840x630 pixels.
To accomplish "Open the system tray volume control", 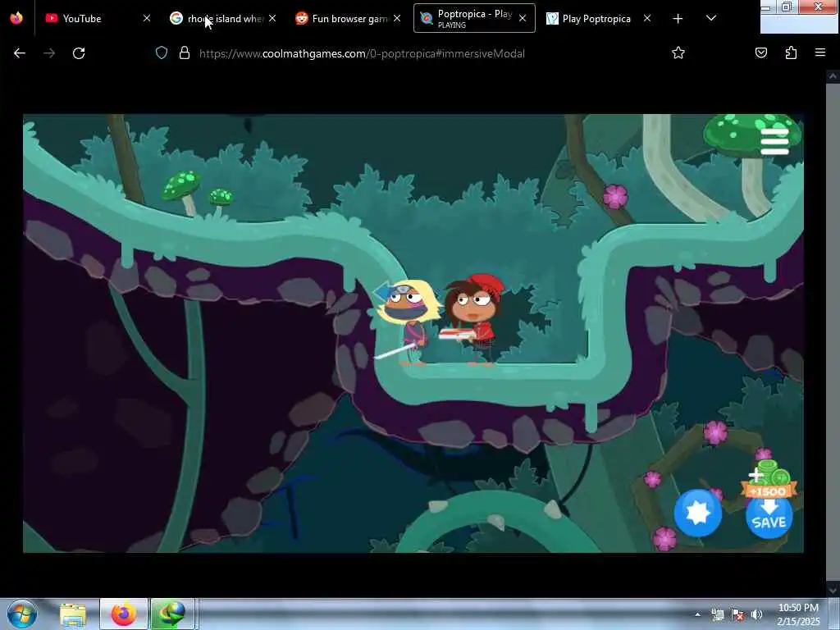I will click(756, 615).
